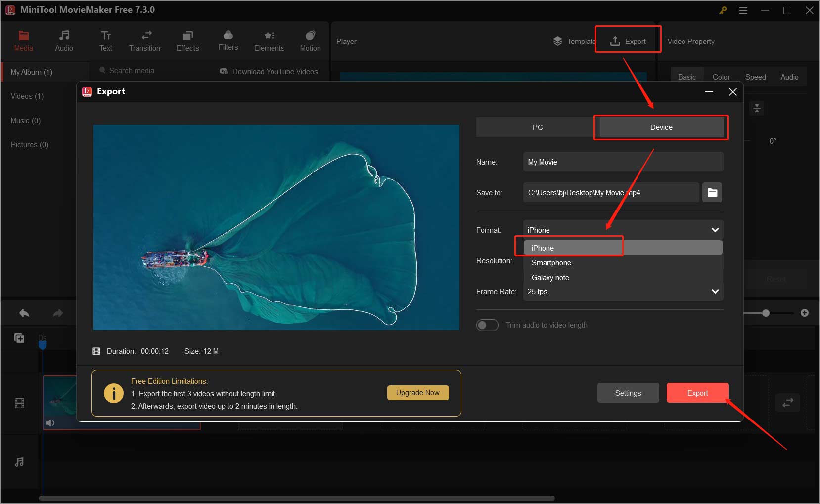Open the Format dropdown showing iPhone
820x504 pixels.
[x=623, y=230]
